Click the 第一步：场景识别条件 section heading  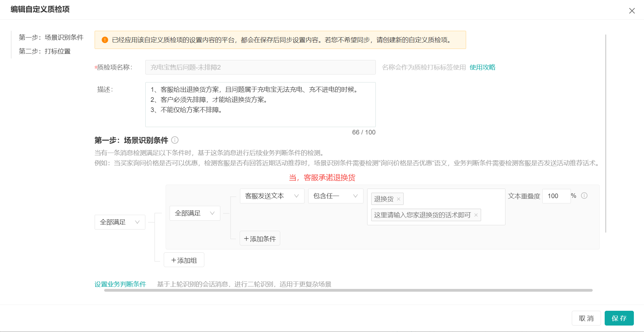click(x=131, y=140)
